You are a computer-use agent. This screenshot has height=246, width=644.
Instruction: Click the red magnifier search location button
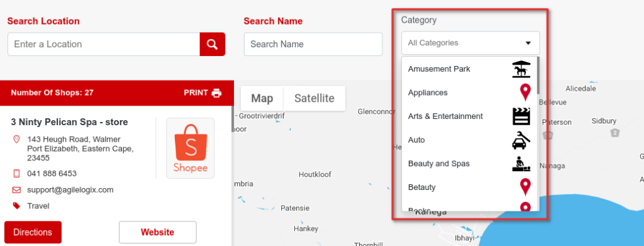213,44
